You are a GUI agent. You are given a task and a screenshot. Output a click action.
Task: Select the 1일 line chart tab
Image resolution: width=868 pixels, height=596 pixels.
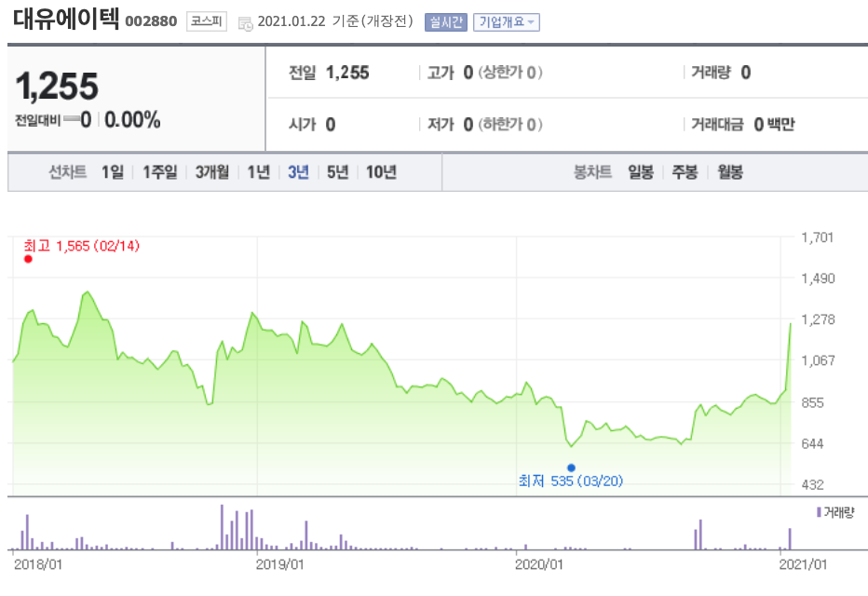113,172
